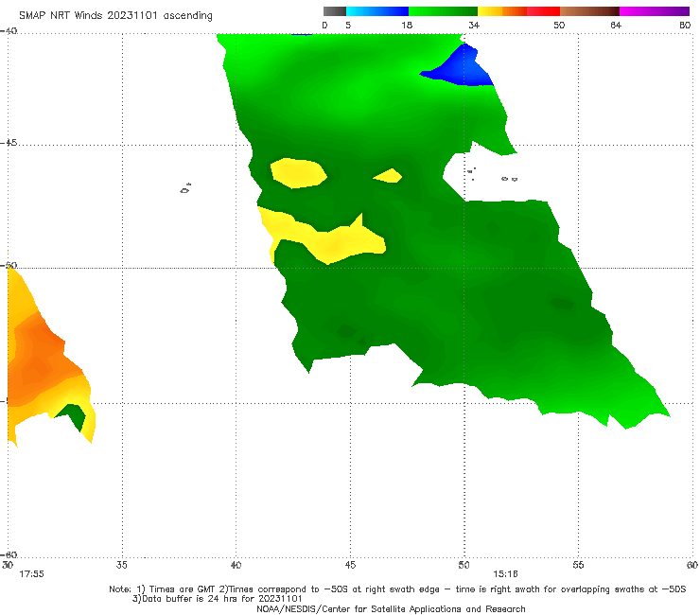Viewport: 700px width, 615px height.
Task: Click the green segment of the colorbar
Action: tap(443, 11)
